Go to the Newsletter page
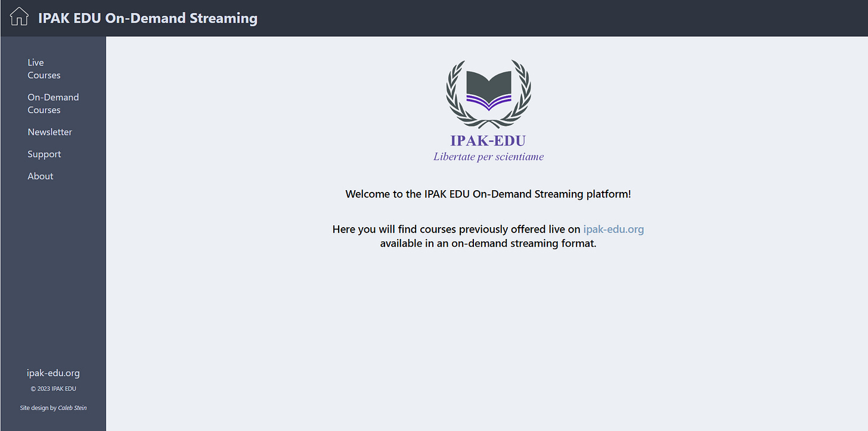This screenshot has height=431, width=868. 49,132
